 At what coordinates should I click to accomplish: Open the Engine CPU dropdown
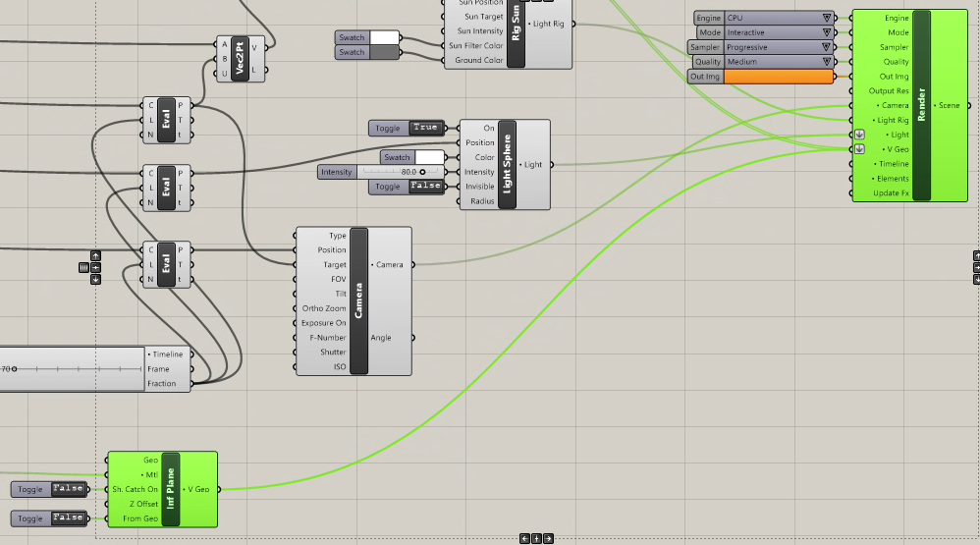pyautogui.click(x=779, y=18)
